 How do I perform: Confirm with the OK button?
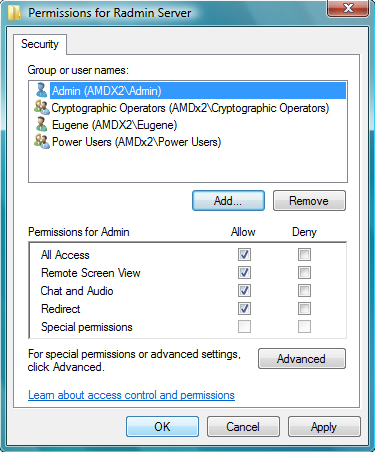click(x=162, y=427)
